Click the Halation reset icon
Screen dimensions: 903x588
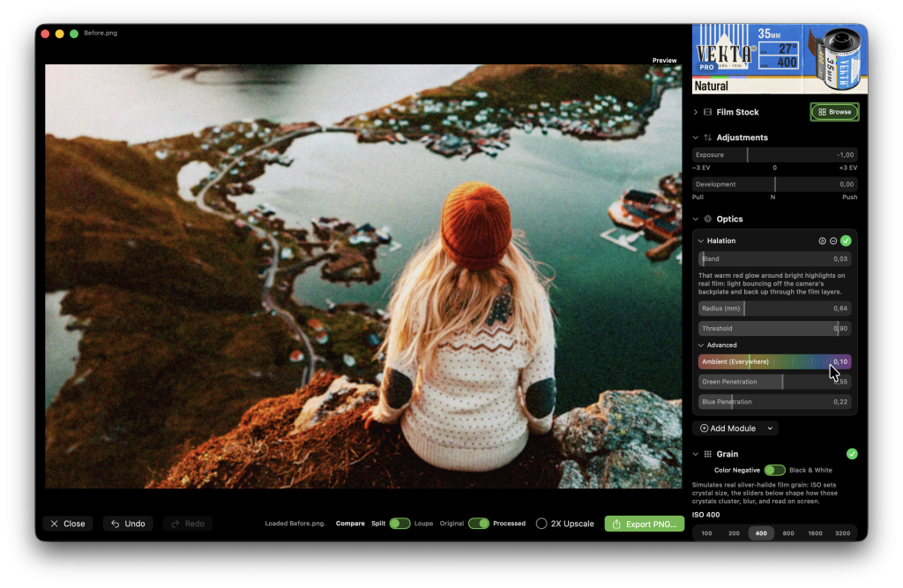coord(822,241)
